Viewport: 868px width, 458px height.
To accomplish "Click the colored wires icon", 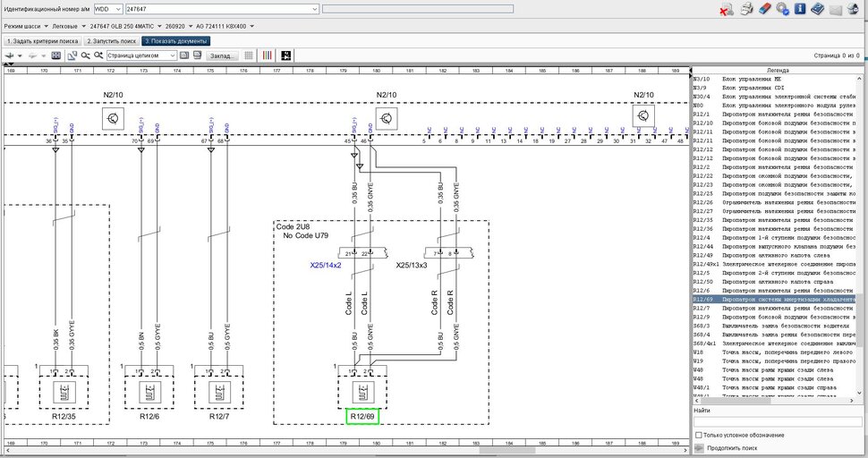I will point(268,55).
